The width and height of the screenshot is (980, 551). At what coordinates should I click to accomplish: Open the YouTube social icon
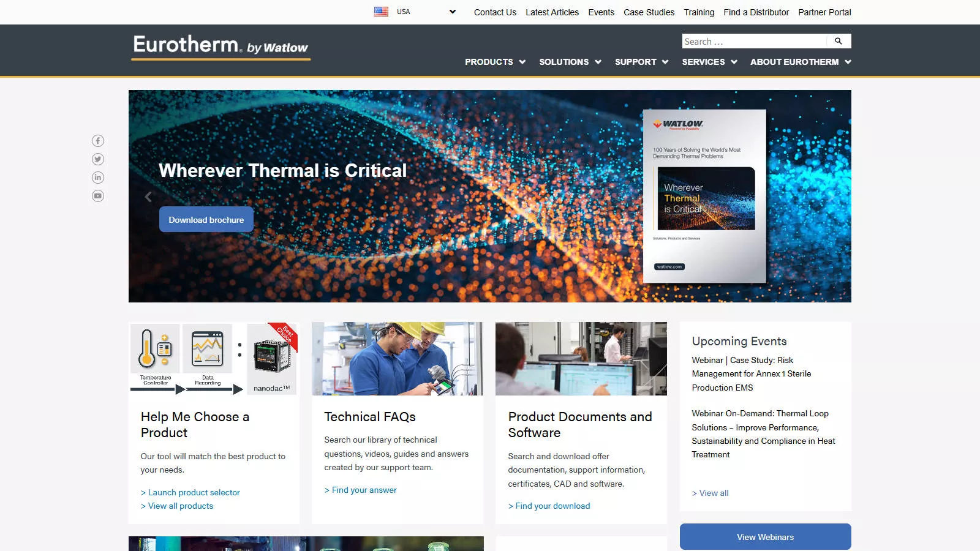(x=98, y=196)
